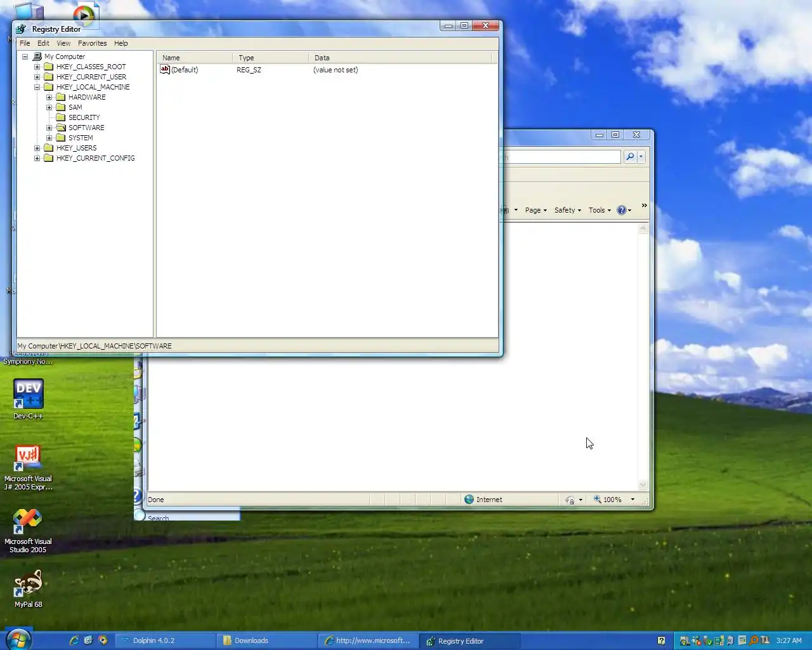Click the registry path in status bar
The height and width of the screenshot is (650, 812).
click(95, 346)
